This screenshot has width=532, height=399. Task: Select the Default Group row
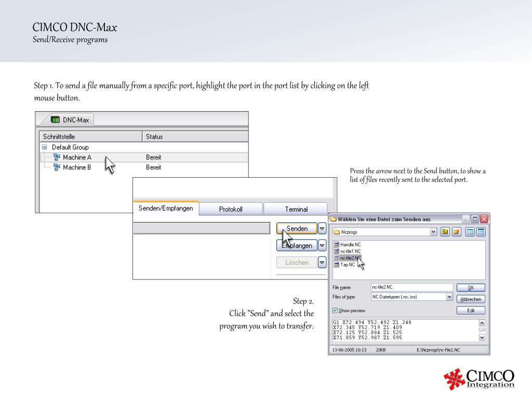70,147
